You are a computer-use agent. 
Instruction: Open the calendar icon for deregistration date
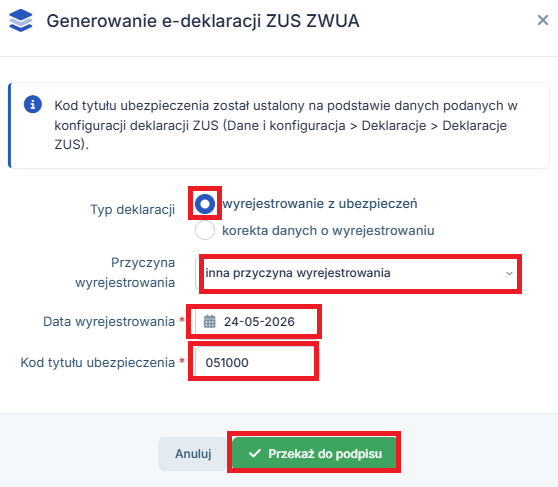(209, 321)
